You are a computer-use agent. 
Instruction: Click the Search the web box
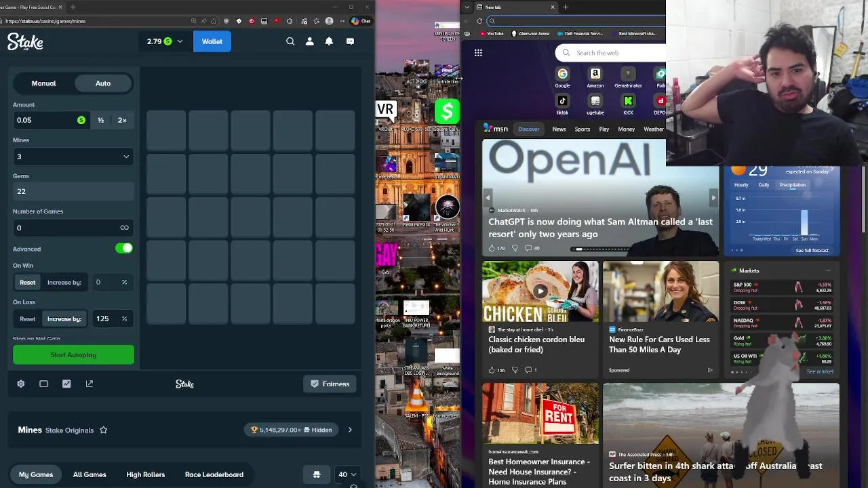tap(610, 53)
